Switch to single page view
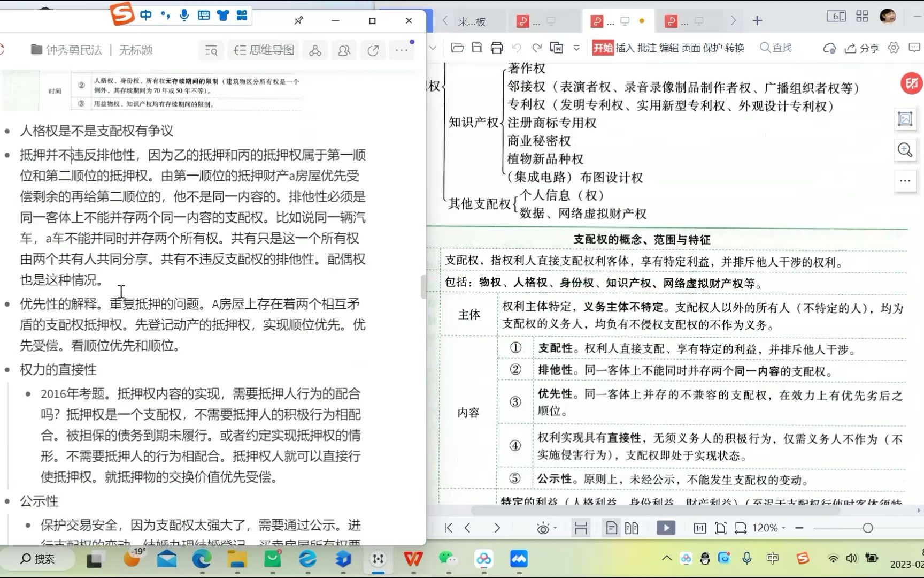The width and height of the screenshot is (924, 578). (x=611, y=528)
